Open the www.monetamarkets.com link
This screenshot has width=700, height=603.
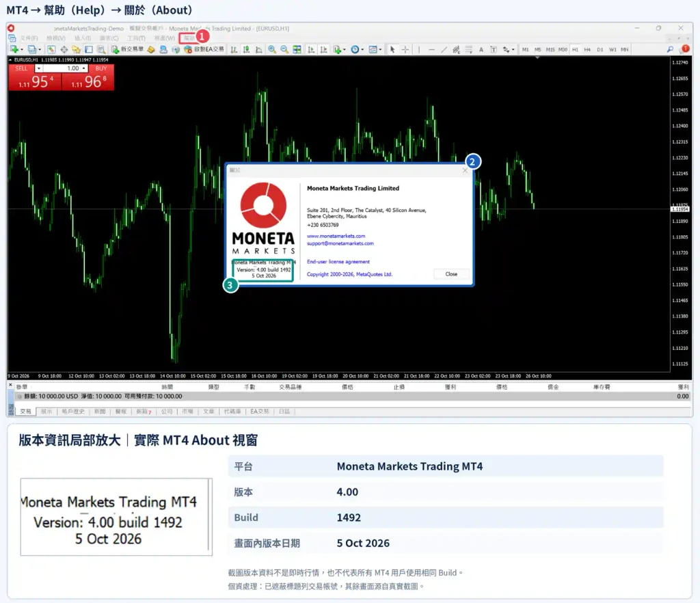click(336, 236)
